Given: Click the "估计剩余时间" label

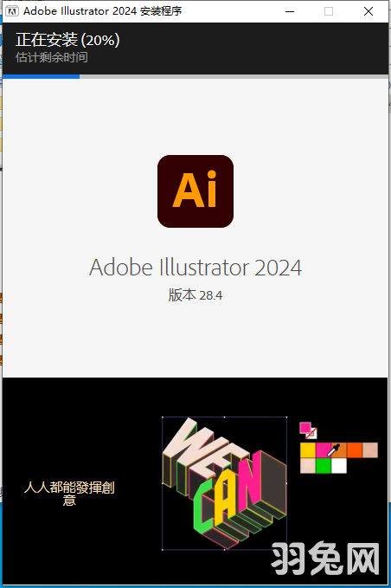Looking at the screenshot, I should (x=52, y=57).
